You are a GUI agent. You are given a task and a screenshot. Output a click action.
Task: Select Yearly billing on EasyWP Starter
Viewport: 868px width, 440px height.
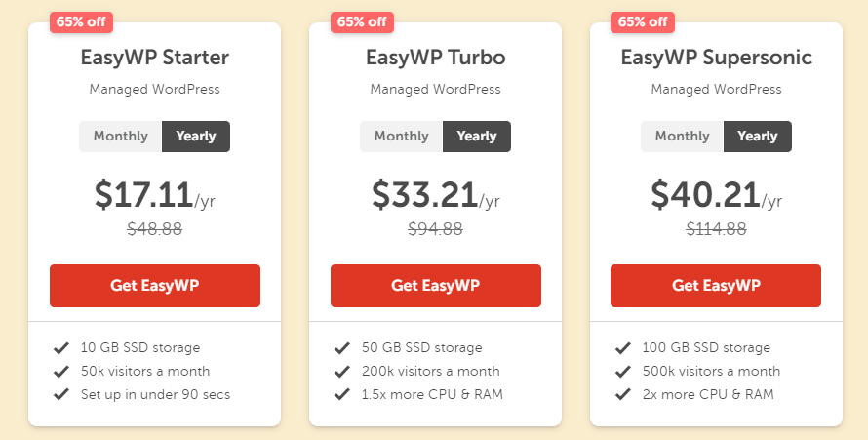pyautogui.click(x=196, y=137)
